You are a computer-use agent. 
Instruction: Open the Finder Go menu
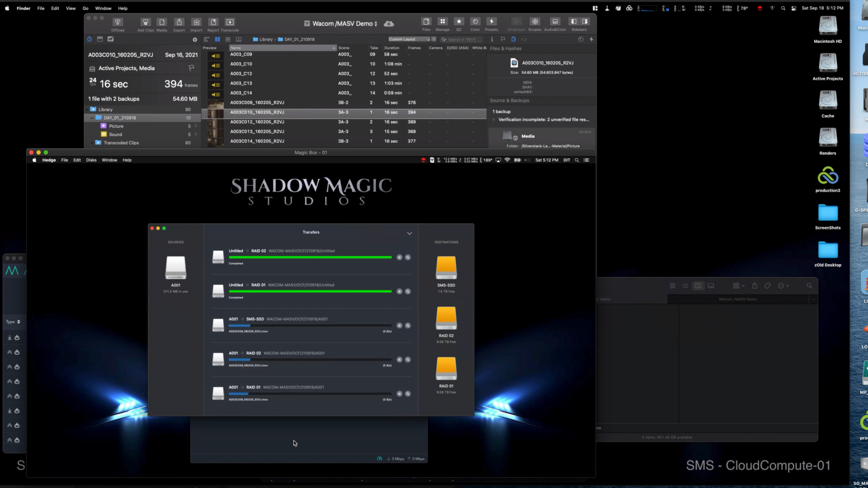(x=85, y=8)
